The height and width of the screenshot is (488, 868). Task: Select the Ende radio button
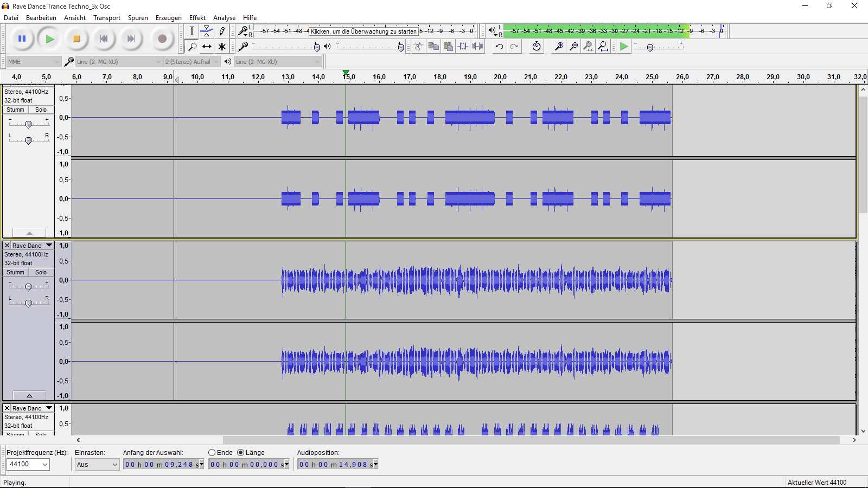click(212, 453)
